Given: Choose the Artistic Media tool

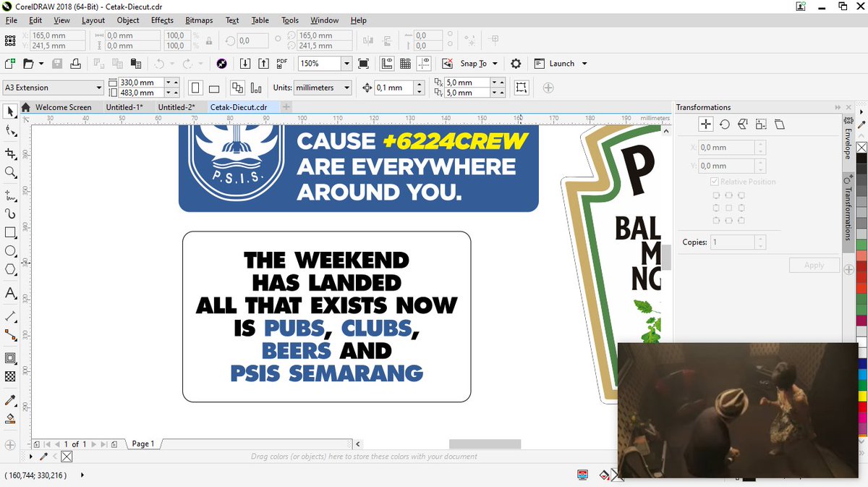Looking at the screenshot, I should tap(10, 213).
